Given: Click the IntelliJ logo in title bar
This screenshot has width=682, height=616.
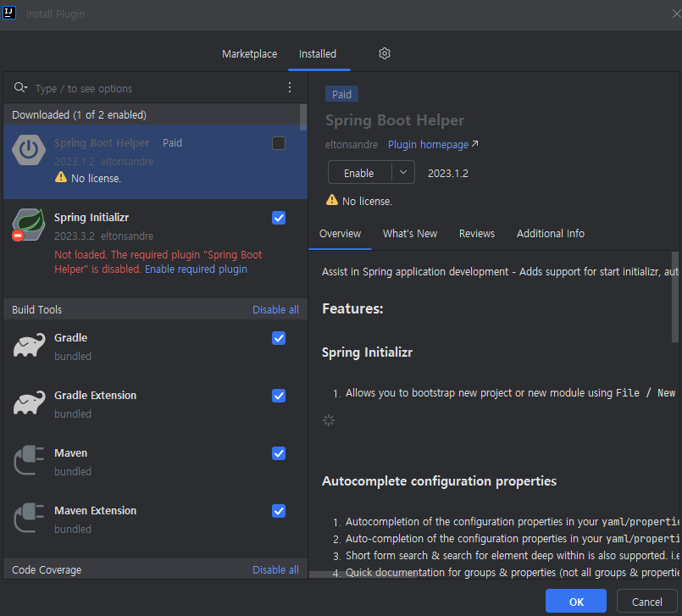Looking at the screenshot, I should click(9, 13).
